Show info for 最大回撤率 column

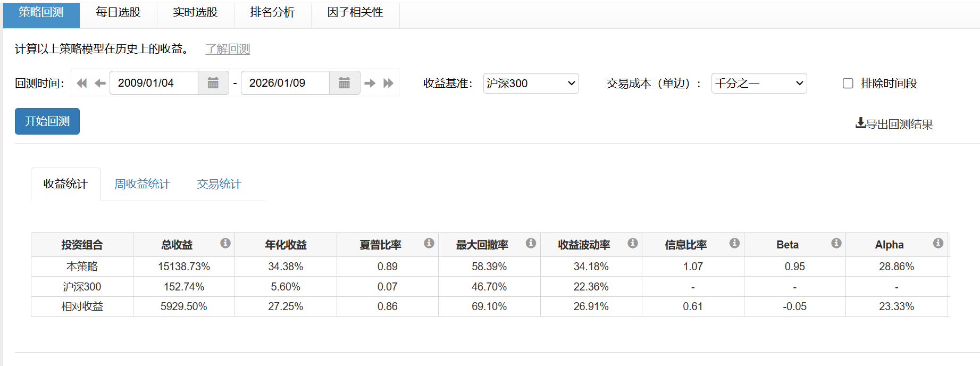click(x=531, y=243)
